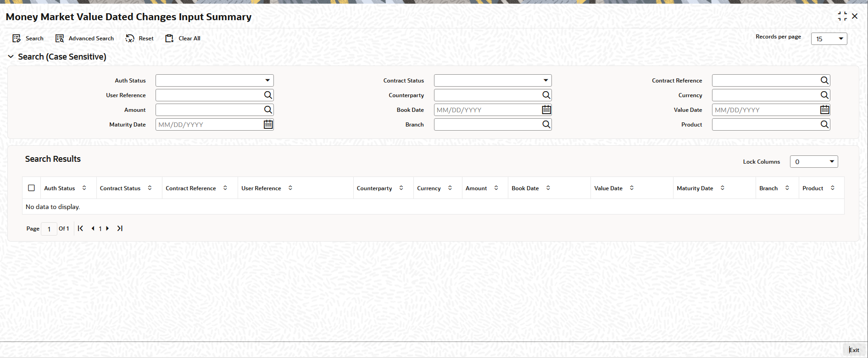Close the summary window

pos(855,16)
